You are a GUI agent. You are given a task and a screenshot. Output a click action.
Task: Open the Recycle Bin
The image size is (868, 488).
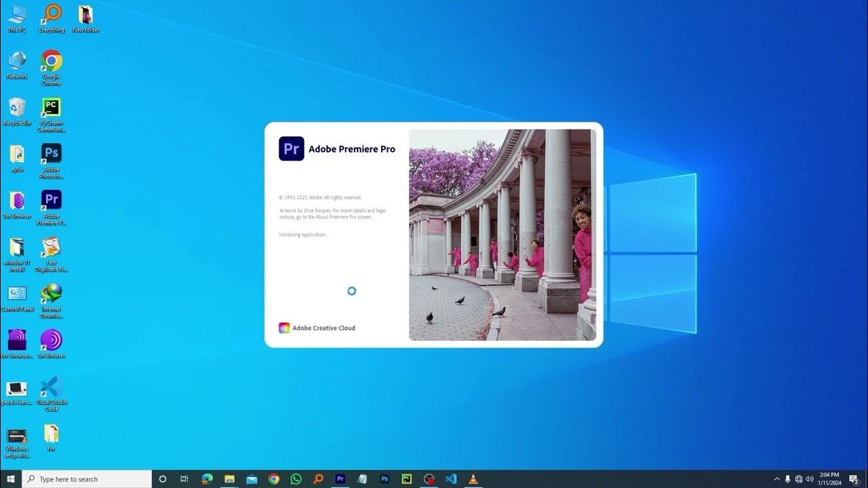click(17, 112)
